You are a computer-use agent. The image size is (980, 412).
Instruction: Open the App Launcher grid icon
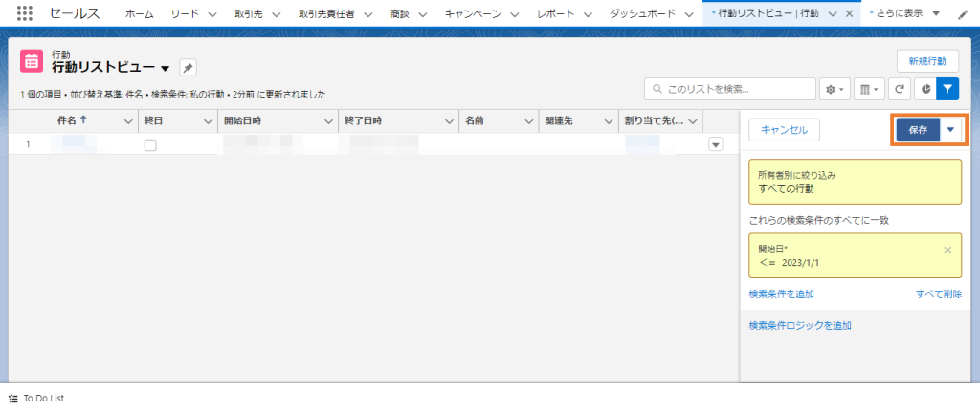[26, 14]
